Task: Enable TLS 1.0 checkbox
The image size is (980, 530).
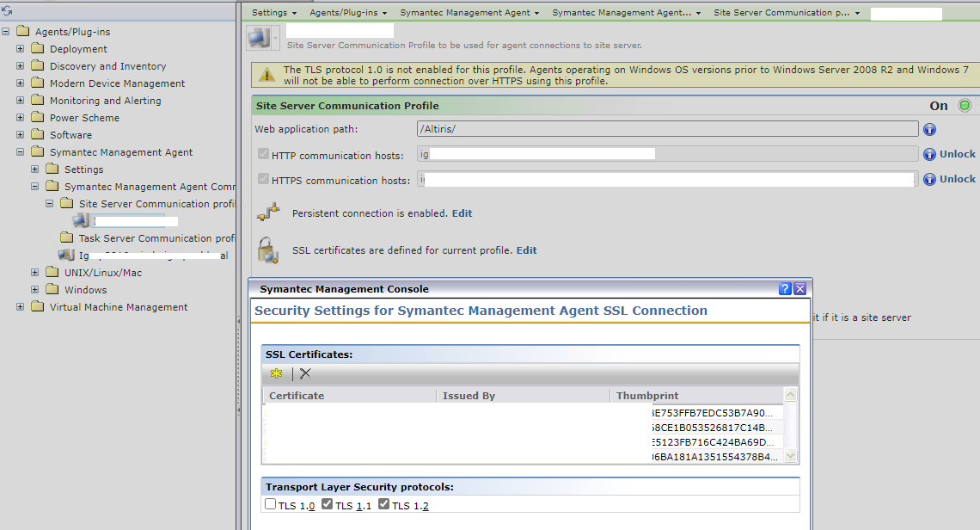Action: pos(270,503)
